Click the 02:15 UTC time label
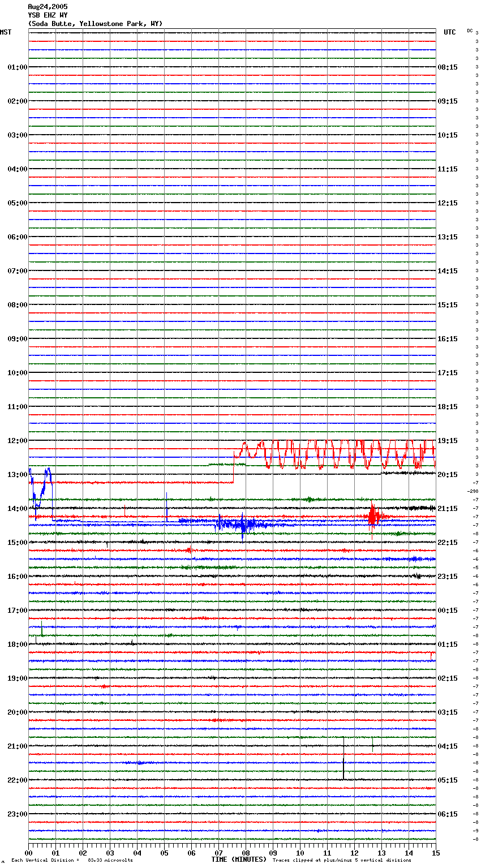Viewport: 481px width, 868px height. pos(448,678)
